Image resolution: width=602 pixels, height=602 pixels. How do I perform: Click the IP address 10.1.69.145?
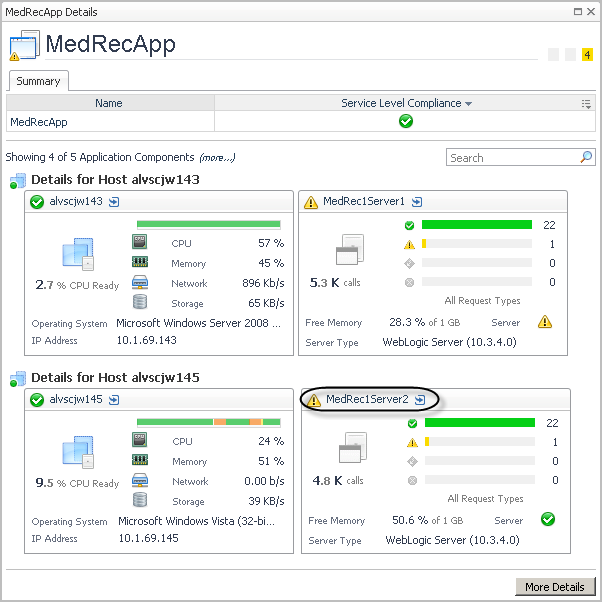point(149,538)
